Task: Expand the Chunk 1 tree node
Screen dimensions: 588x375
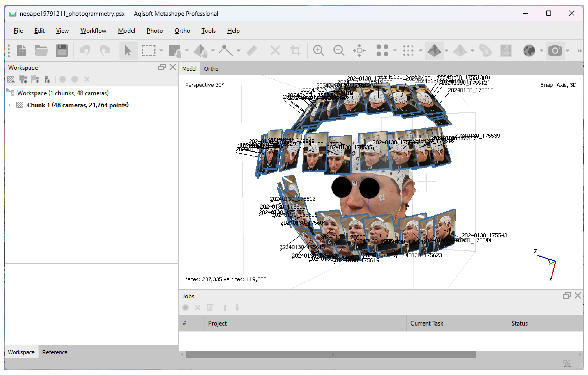Action: (x=10, y=105)
